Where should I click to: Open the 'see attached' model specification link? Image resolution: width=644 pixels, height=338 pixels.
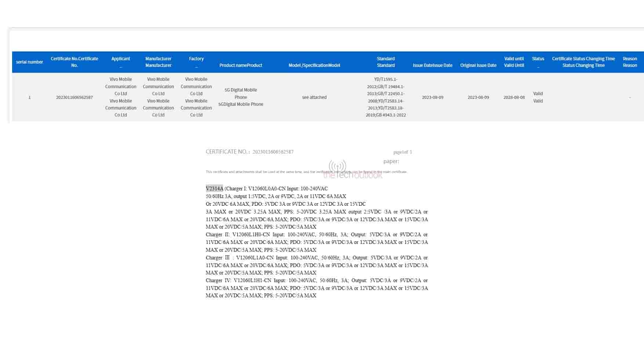click(314, 97)
